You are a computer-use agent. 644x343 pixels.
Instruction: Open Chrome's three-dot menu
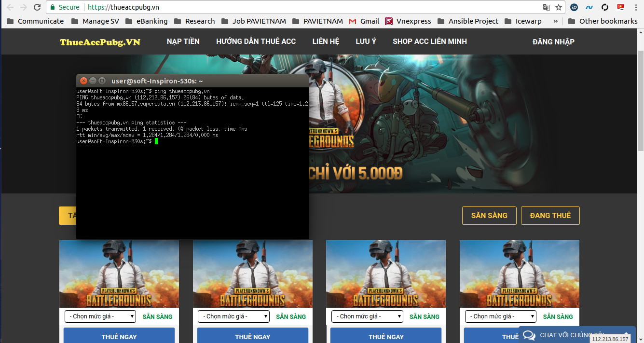point(635,7)
